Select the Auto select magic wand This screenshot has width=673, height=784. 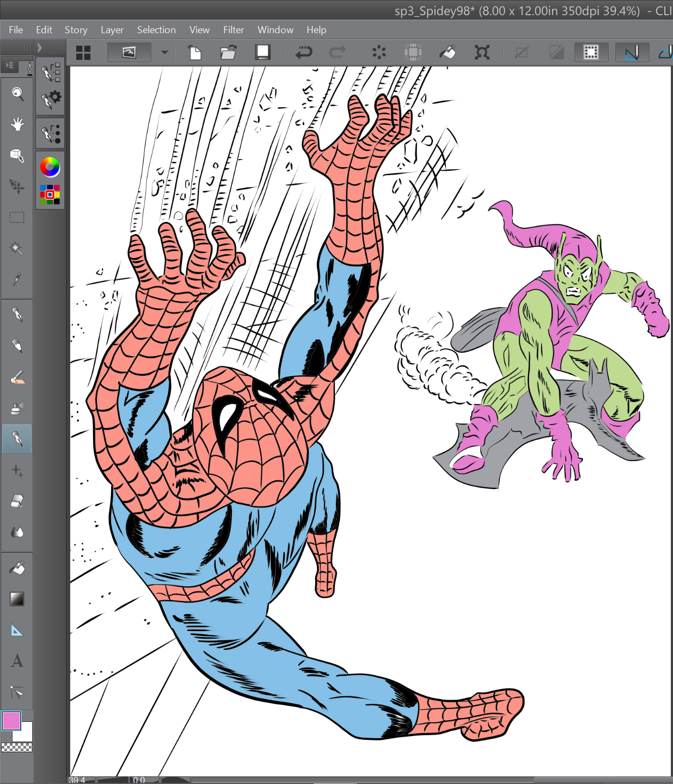tap(17, 249)
